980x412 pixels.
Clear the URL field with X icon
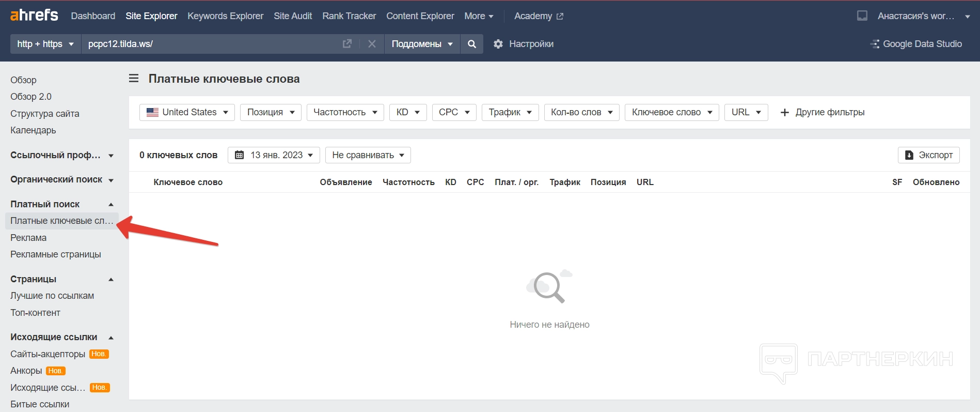point(372,44)
